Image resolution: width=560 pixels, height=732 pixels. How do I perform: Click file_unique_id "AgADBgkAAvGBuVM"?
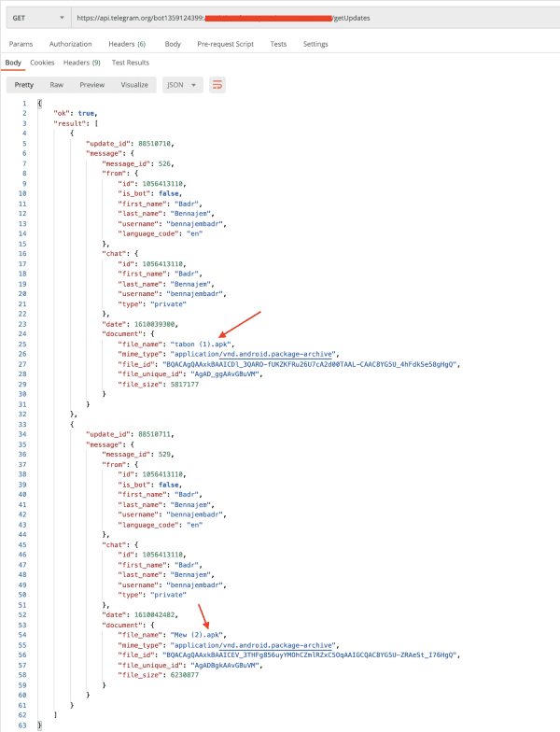click(x=224, y=665)
